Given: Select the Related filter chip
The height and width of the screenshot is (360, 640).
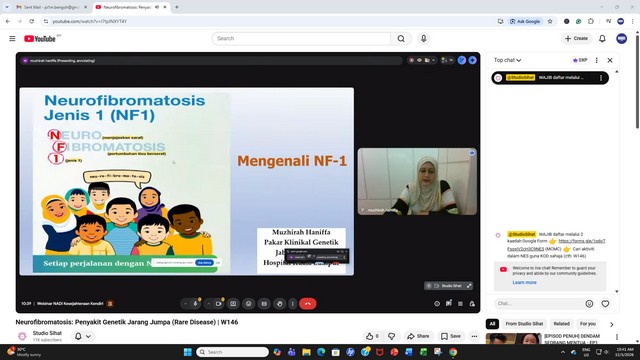Looking at the screenshot, I should click(561, 324).
